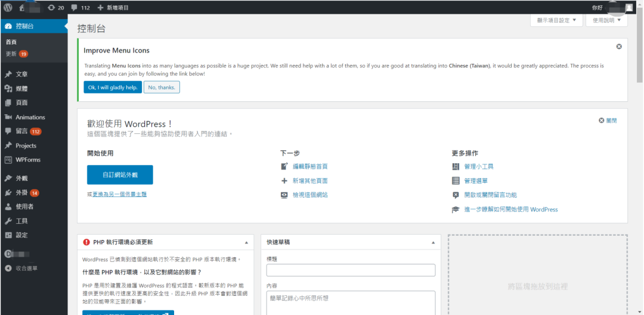Click the 112 badge next to 留言
The image size is (644, 315).
pyautogui.click(x=36, y=132)
